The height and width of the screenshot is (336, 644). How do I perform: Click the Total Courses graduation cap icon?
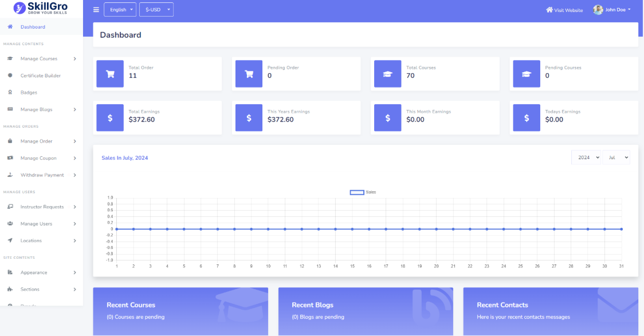tap(387, 74)
